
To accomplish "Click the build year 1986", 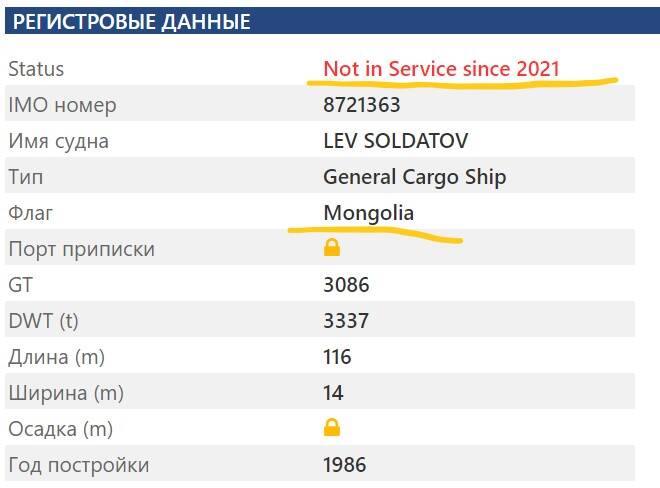I will (x=345, y=465).
